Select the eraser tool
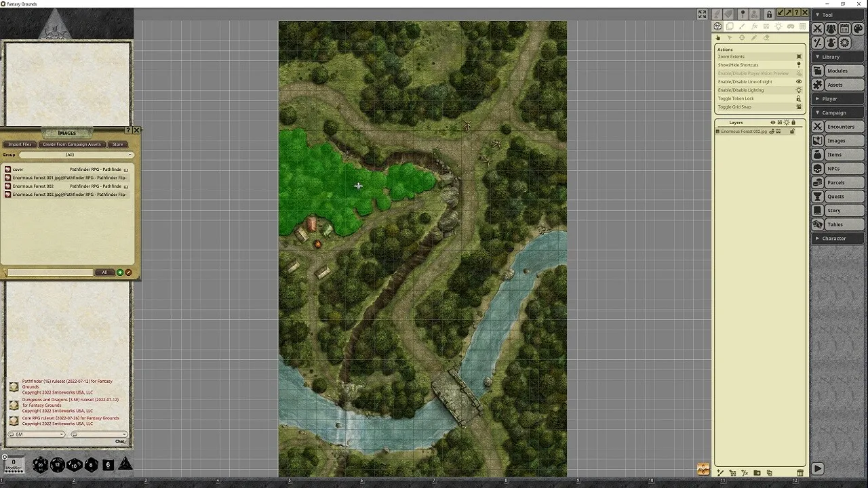 (x=766, y=38)
